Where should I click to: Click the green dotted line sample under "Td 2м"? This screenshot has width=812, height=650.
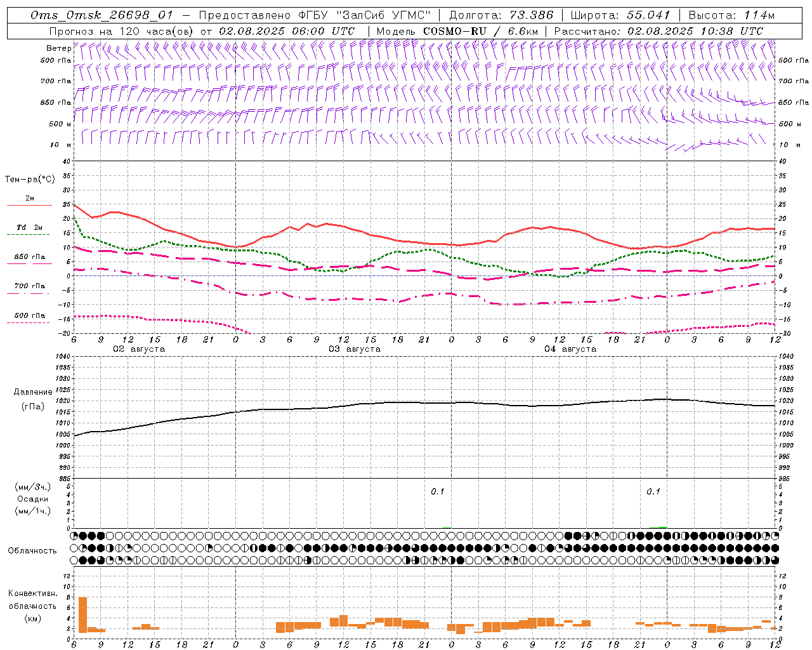point(28,235)
